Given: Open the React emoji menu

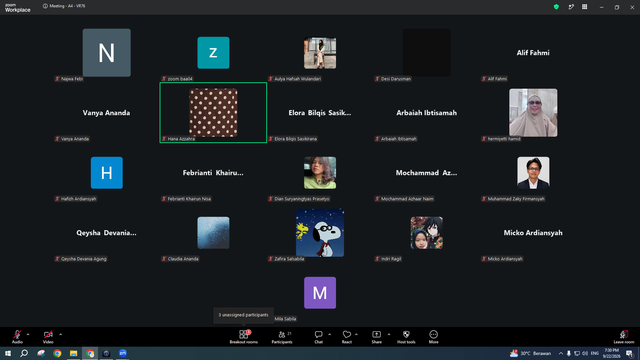Looking at the screenshot, I should pyautogui.click(x=347, y=337).
